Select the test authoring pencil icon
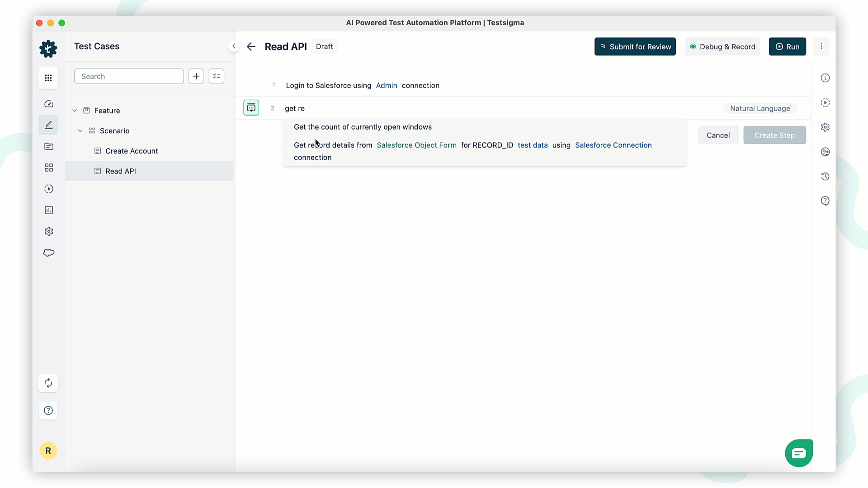Image resolution: width=868 pixels, height=488 pixels. pos(49,125)
